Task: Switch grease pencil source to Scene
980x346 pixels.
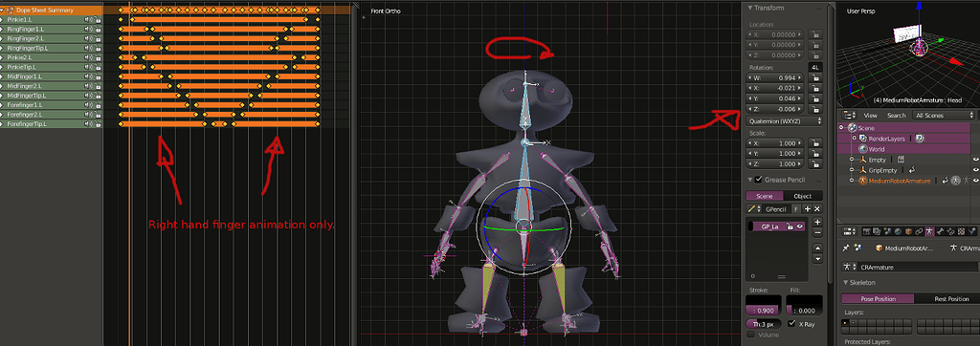Action: pos(765,196)
